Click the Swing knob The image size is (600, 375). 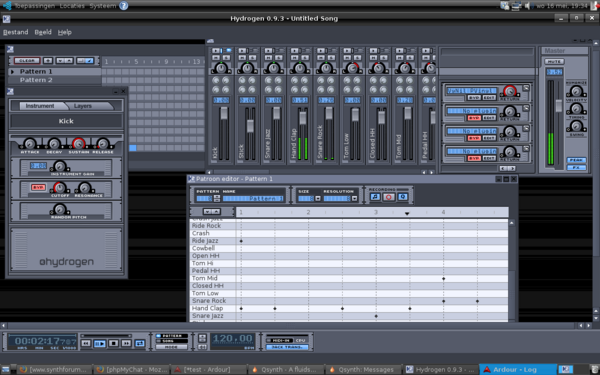pos(576,126)
